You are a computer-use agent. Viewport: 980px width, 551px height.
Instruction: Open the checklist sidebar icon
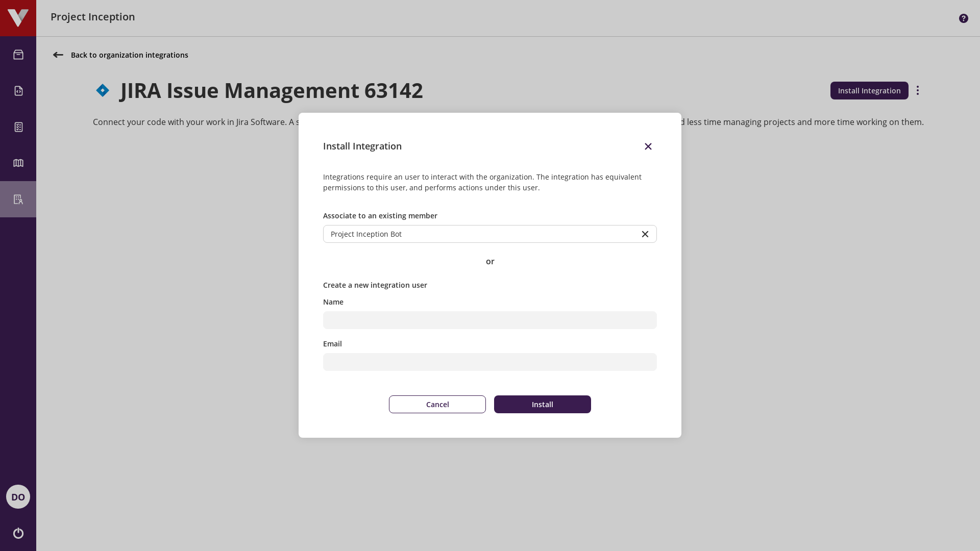coord(18,127)
